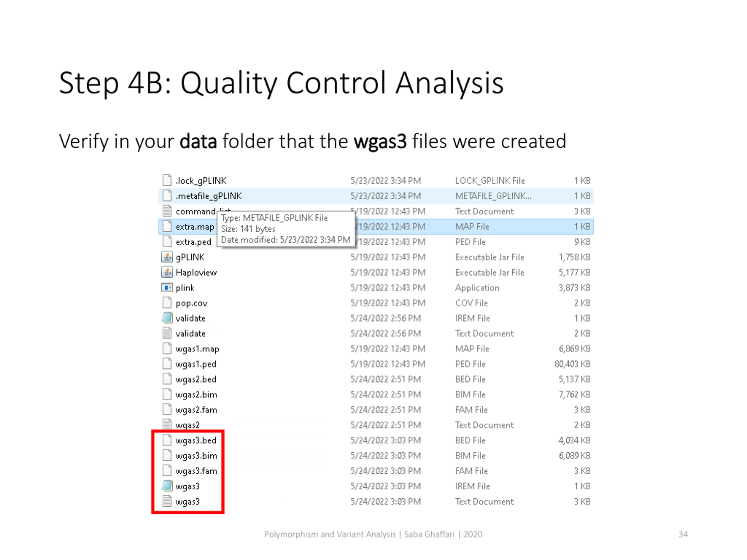Click the tooltip's Type: METAFILE_GPLINK File line
This screenshot has height=560, width=747.
274,218
